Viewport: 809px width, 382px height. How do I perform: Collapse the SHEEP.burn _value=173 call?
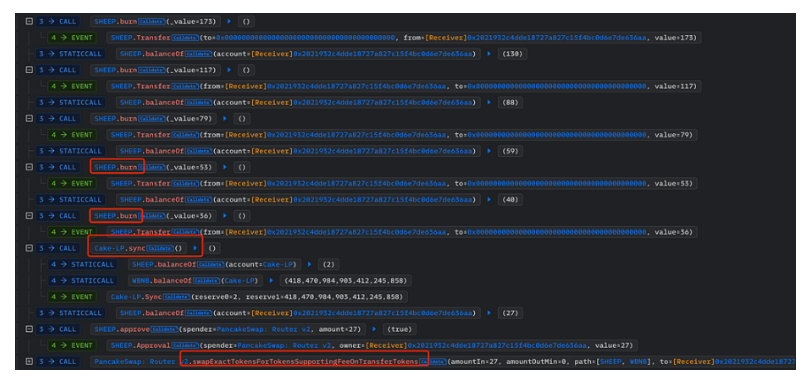[x=29, y=22]
